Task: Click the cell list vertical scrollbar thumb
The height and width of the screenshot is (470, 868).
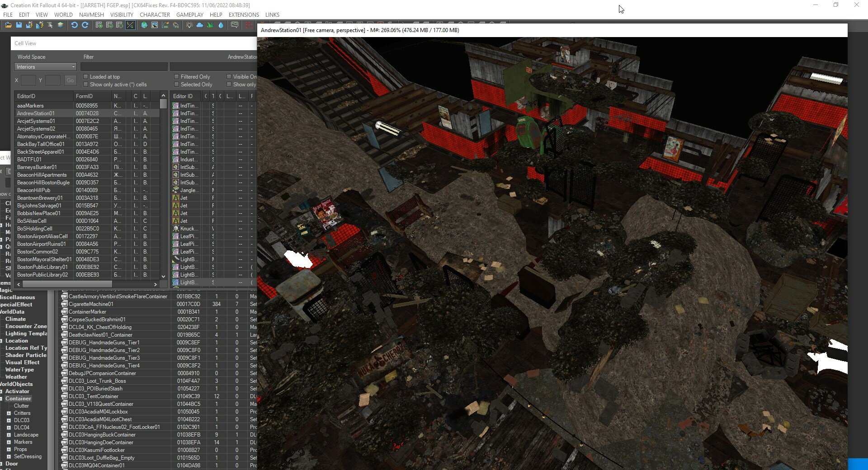Action: coord(163,104)
